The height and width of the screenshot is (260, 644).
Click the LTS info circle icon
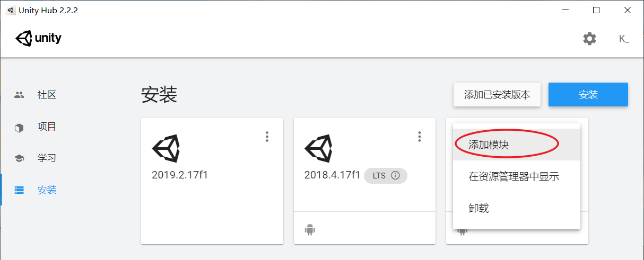point(395,176)
